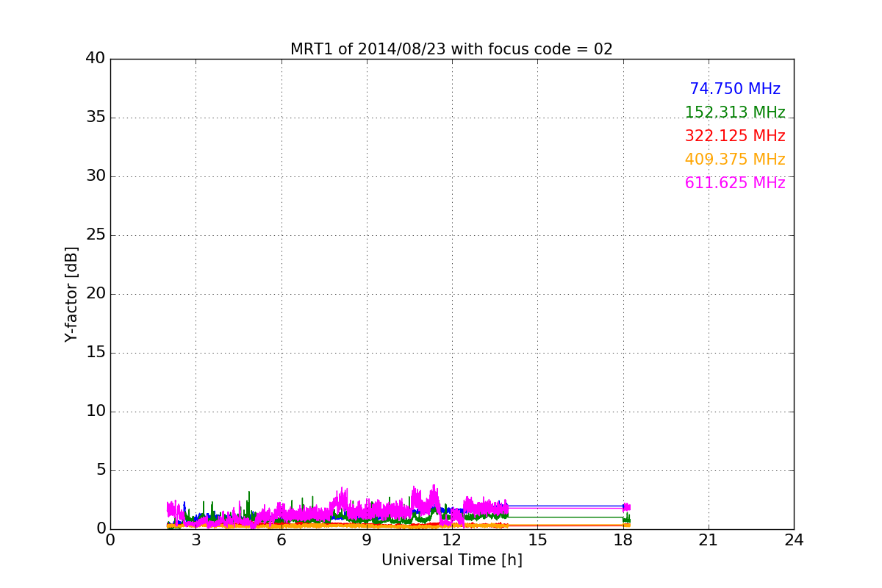
Task: Click the "Universal Time [h]" axis label
Action: pos(452,560)
